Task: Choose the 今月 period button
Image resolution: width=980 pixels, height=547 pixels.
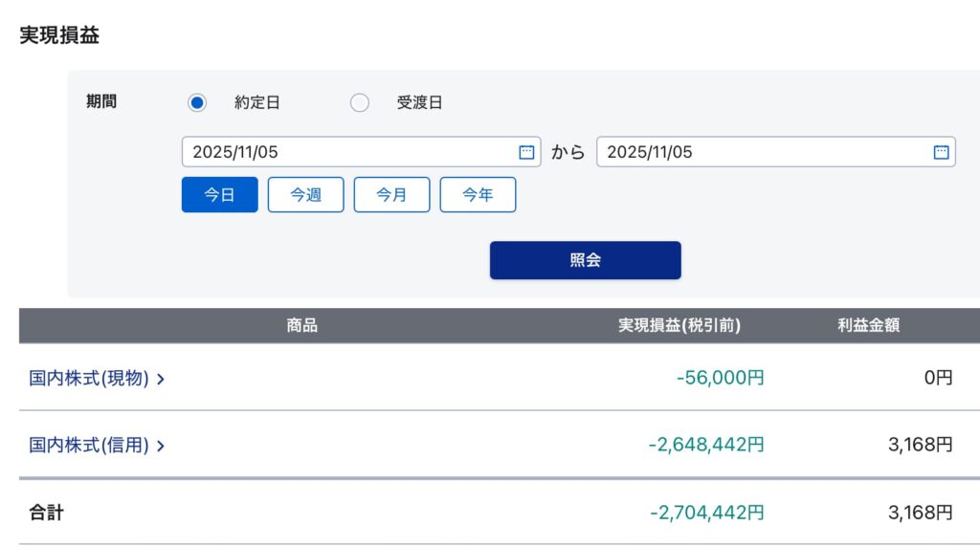Action: (391, 195)
